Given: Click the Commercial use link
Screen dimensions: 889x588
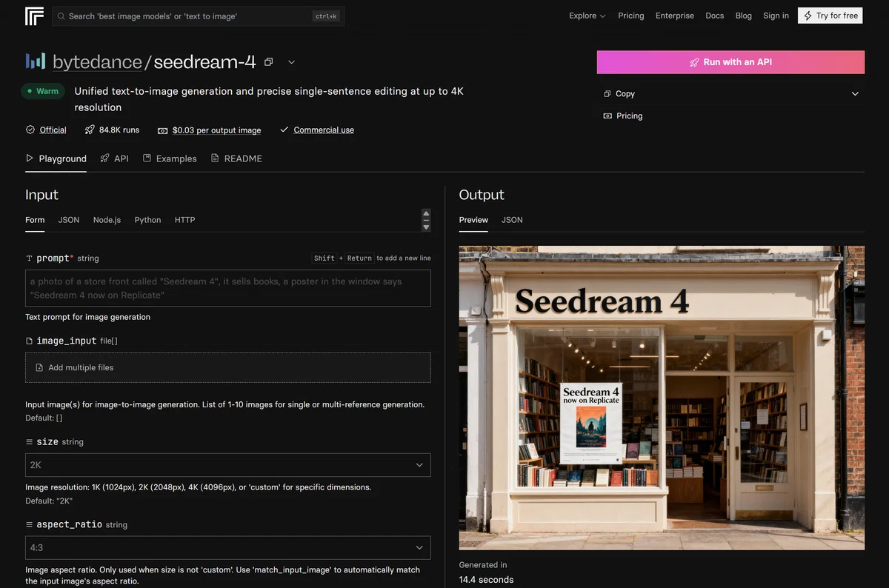Looking at the screenshot, I should (324, 130).
